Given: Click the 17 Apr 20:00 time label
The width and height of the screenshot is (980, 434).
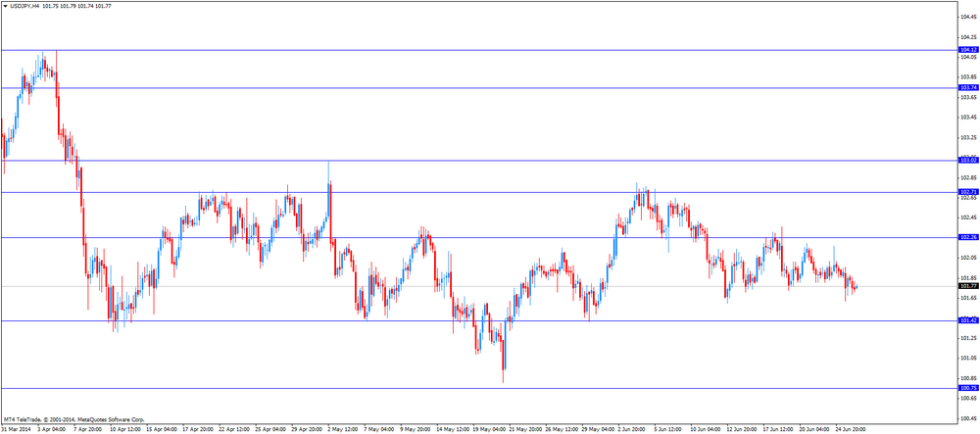Looking at the screenshot, I should click(196, 430).
